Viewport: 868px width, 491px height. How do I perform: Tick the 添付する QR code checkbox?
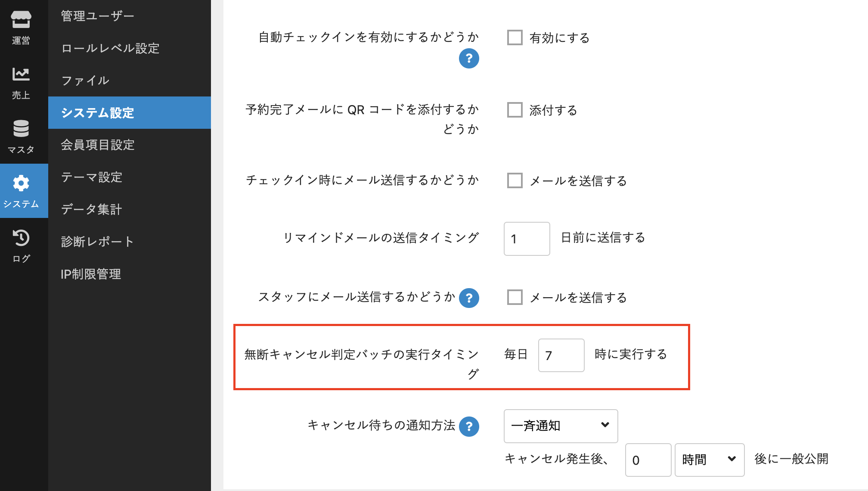point(515,110)
